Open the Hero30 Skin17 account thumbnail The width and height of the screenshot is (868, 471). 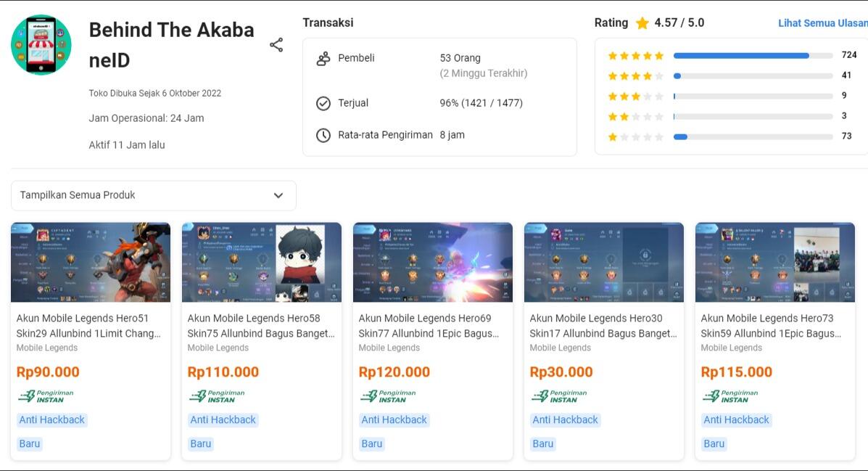tap(603, 262)
